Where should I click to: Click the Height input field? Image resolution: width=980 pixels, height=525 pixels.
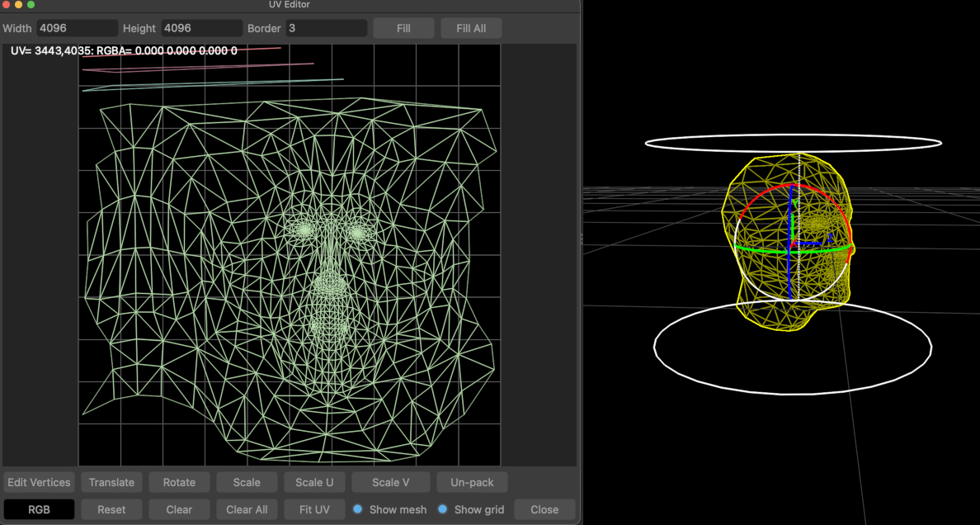pos(201,28)
